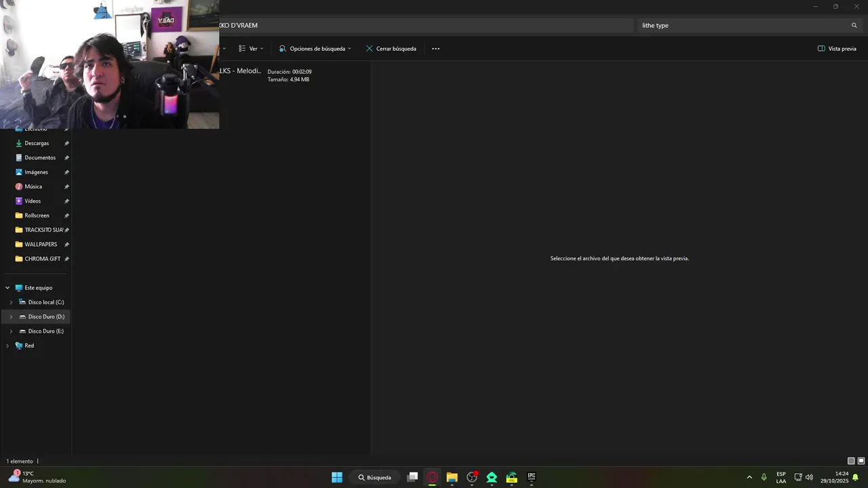Click the microphone tray icon

click(x=764, y=477)
